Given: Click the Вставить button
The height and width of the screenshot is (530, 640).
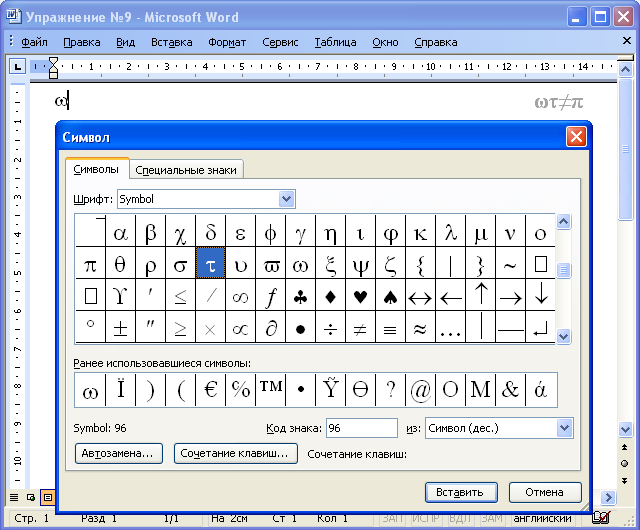Looking at the screenshot, I should [461, 492].
